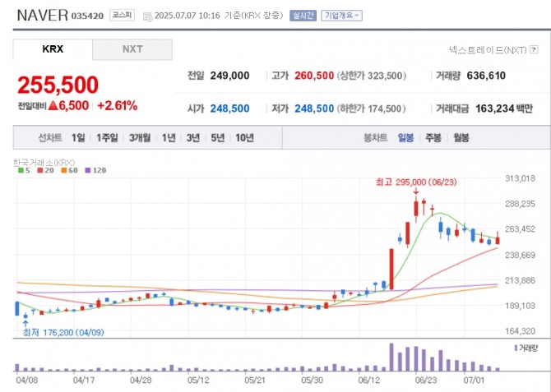Click the trading value 163,234 백만
The height and width of the screenshot is (392, 551).
tap(504, 108)
